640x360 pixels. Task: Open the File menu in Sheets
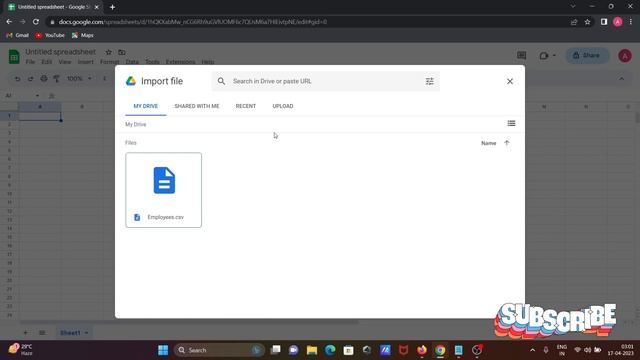(31, 62)
